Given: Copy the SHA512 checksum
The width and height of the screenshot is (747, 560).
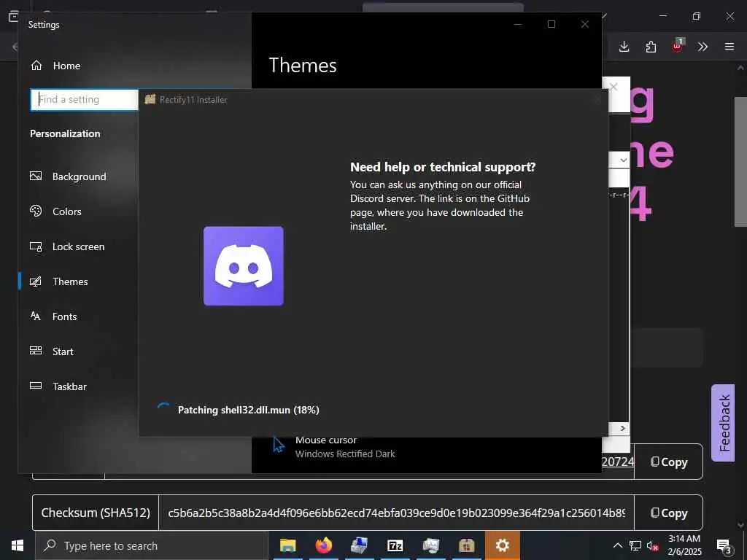Looking at the screenshot, I should (669, 513).
